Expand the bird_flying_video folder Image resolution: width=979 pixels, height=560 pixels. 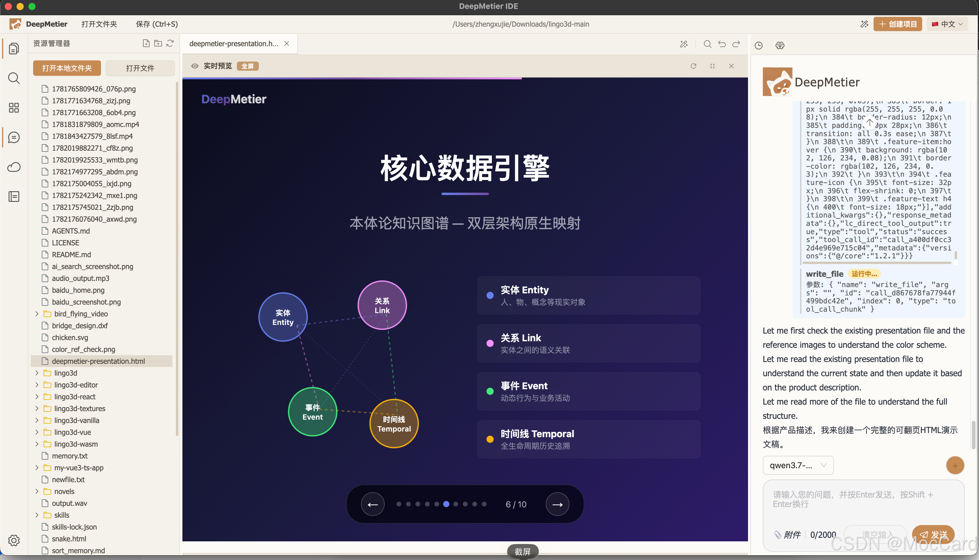(x=37, y=313)
